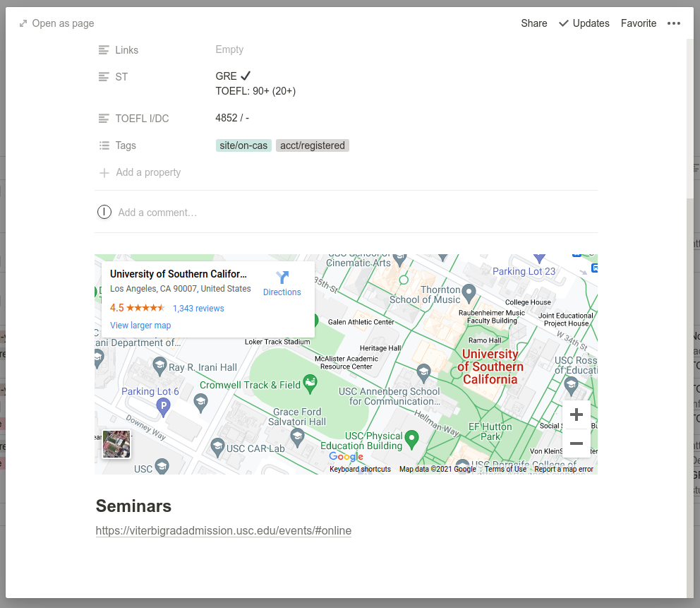Focus the Add a comment field
The height and width of the screenshot is (608, 700).
pyautogui.click(x=157, y=213)
